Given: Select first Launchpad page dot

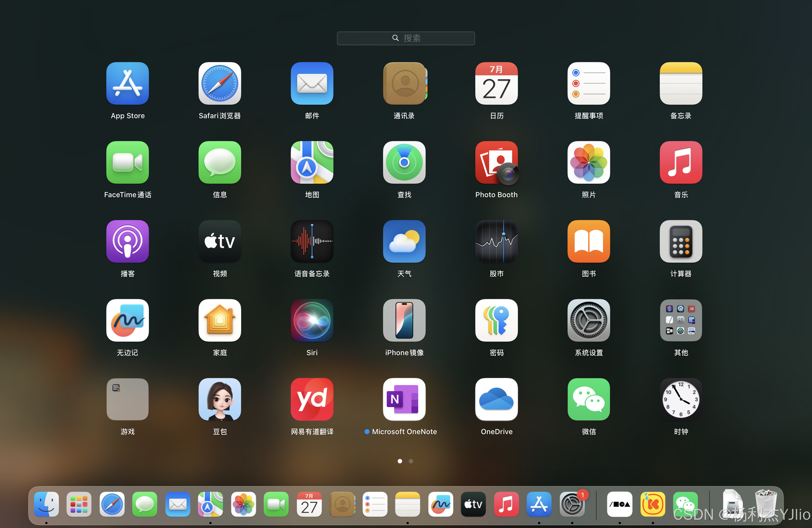Looking at the screenshot, I should click(x=400, y=461).
